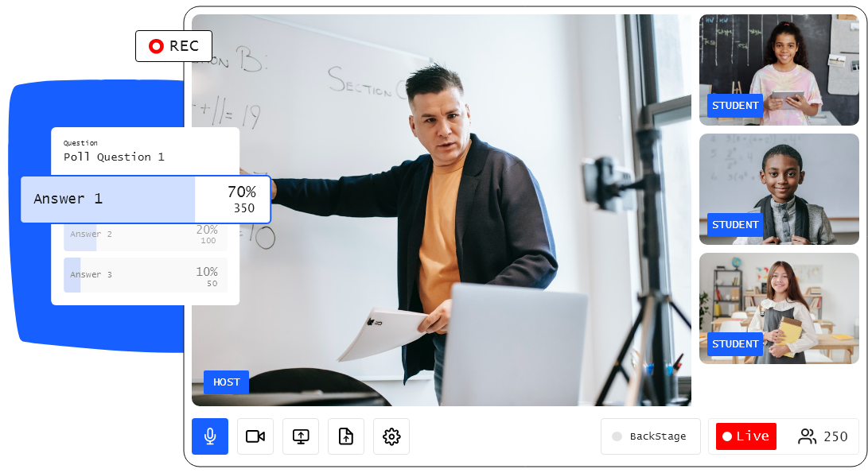Click the white dot in Live button
The width and height of the screenshot is (868, 473).
tap(727, 436)
